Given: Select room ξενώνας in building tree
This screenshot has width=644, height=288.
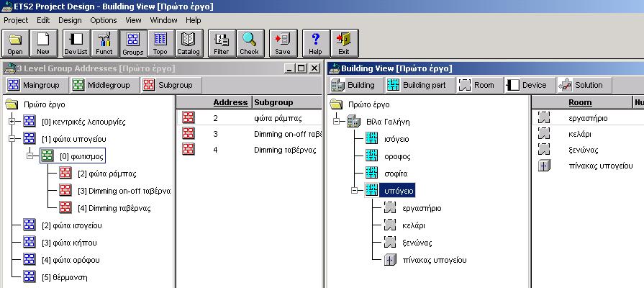Looking at the screenshot, I should [417, 243].
